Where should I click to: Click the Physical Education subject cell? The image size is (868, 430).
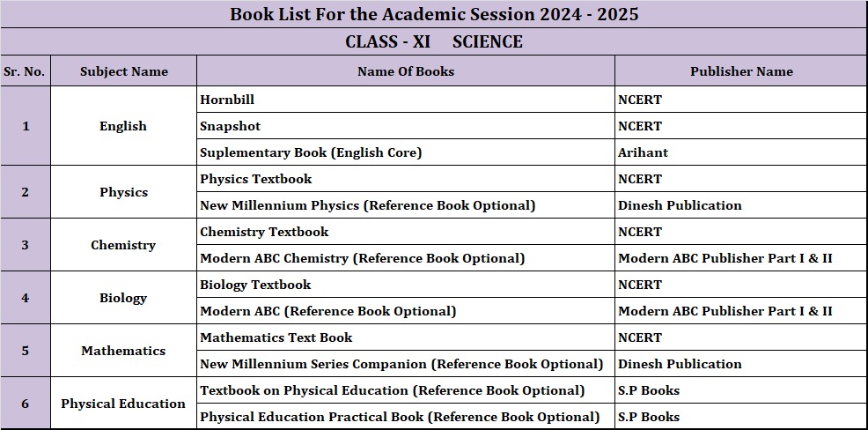tap(123, 404)
